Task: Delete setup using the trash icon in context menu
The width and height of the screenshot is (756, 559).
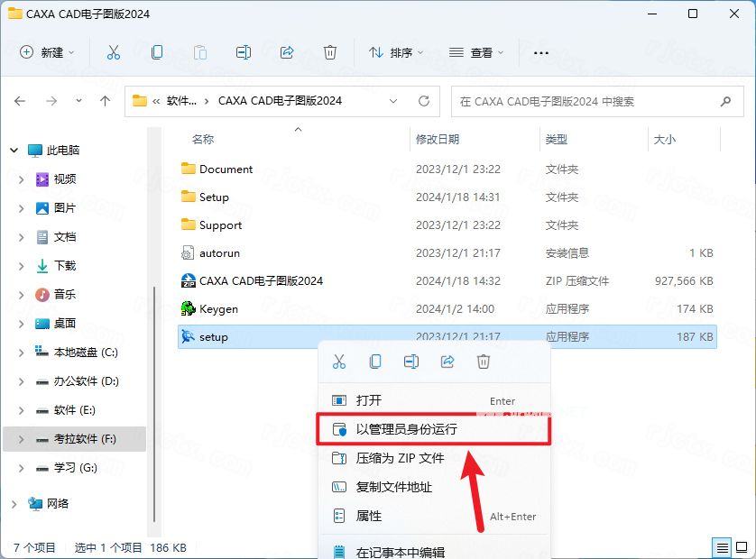Action: (x=484, y=361)
